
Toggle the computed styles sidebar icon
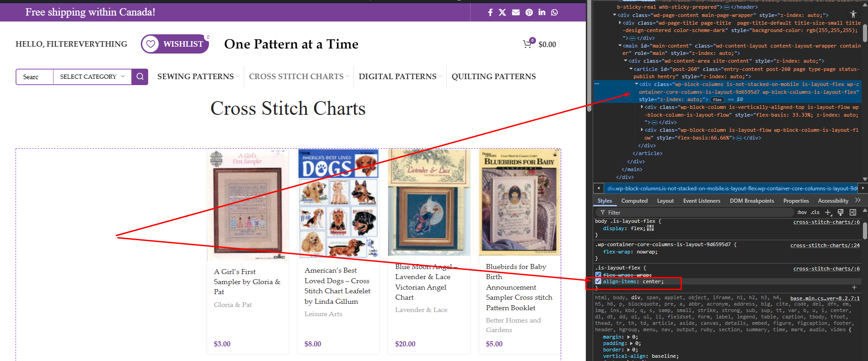[853, 212]
